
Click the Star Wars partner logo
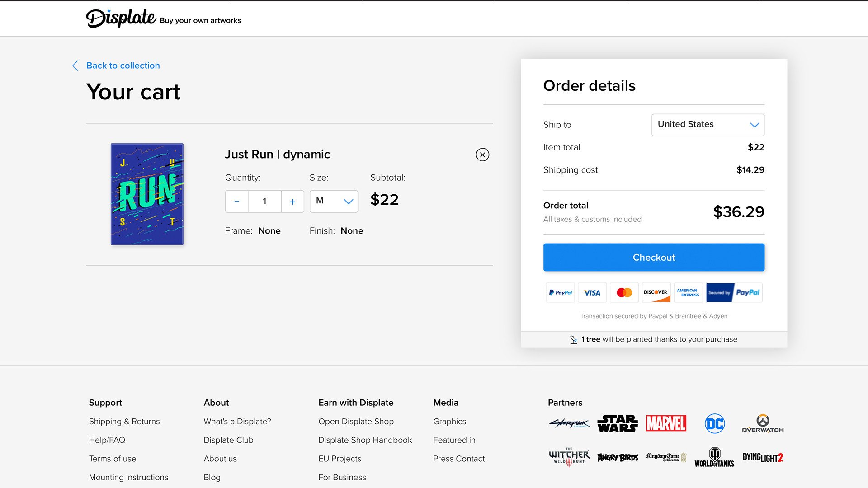point(617,423)
